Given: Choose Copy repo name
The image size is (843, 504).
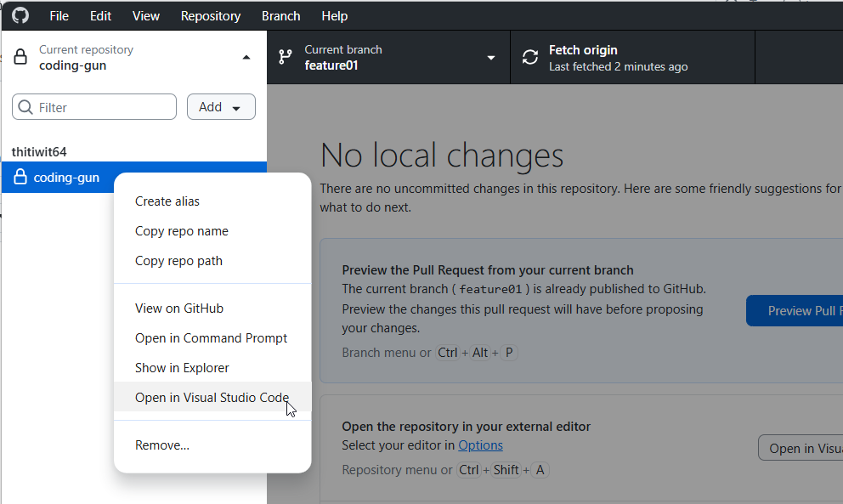Looking at the screenshot, I should (212, 231).
